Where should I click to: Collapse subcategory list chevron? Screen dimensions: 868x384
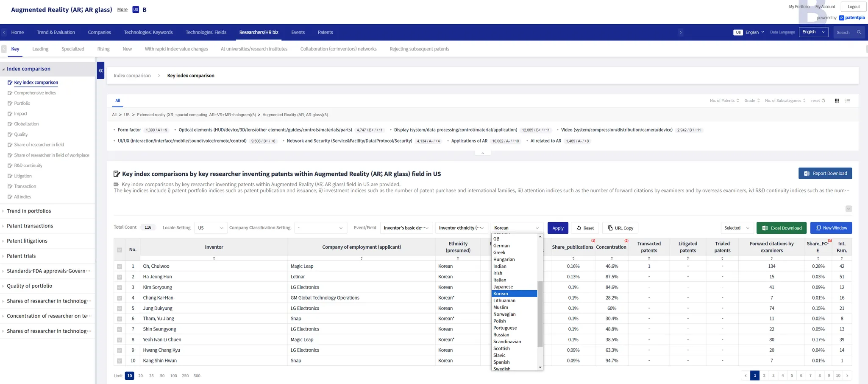[483, 153]
